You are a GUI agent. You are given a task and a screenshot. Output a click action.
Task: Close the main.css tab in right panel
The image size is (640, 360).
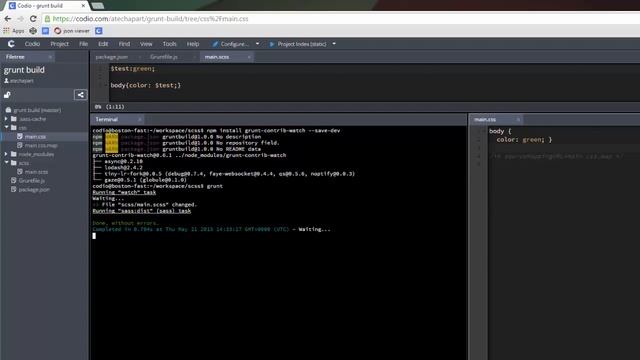coord(518,120)
